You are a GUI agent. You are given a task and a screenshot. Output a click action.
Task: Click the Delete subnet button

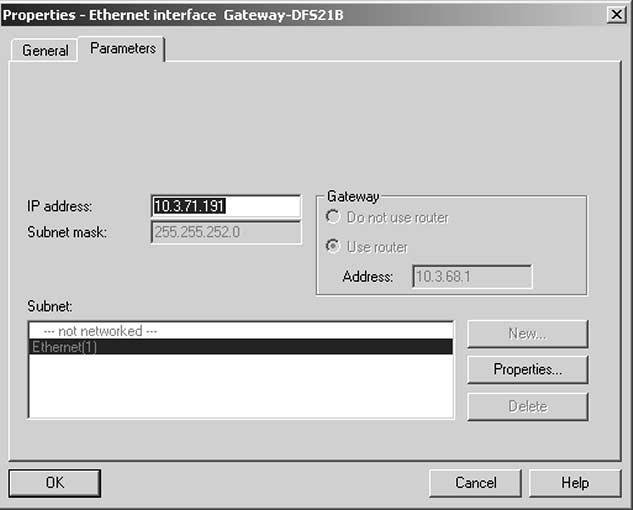pyautogui.click(x=527, y=406)
